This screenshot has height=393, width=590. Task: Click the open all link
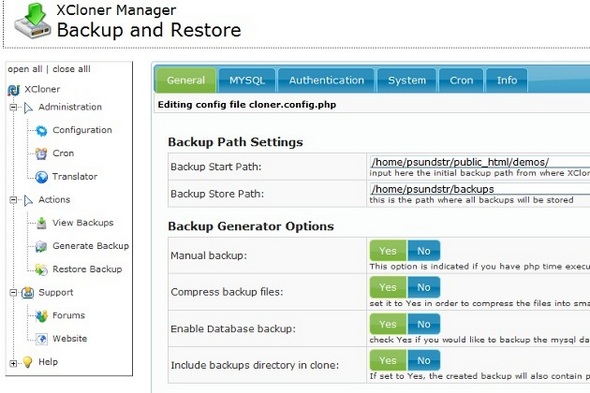tap(25, 69)
